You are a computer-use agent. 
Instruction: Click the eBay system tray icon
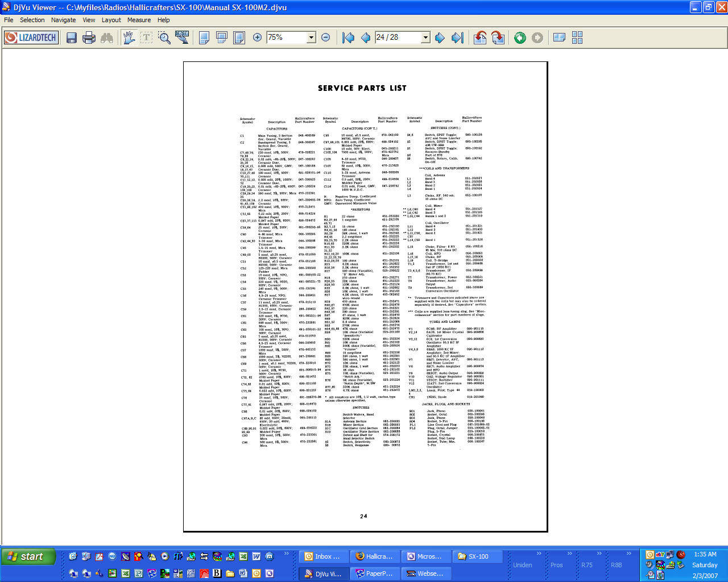click(x=660, y=554)
